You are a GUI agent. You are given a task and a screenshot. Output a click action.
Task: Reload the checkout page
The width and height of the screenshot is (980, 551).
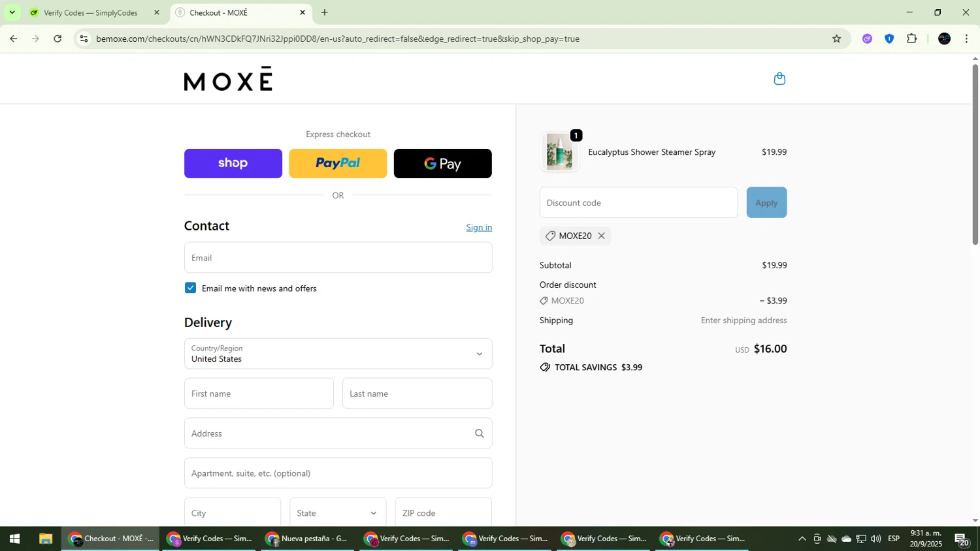57,39
